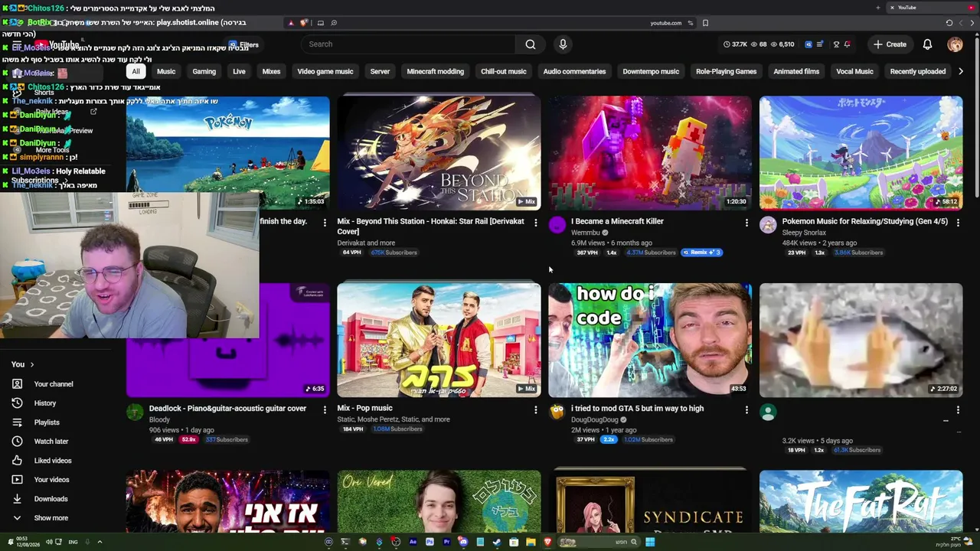Expand the You section chevron
Screen dimensions: 980x551
click(31, 364)
